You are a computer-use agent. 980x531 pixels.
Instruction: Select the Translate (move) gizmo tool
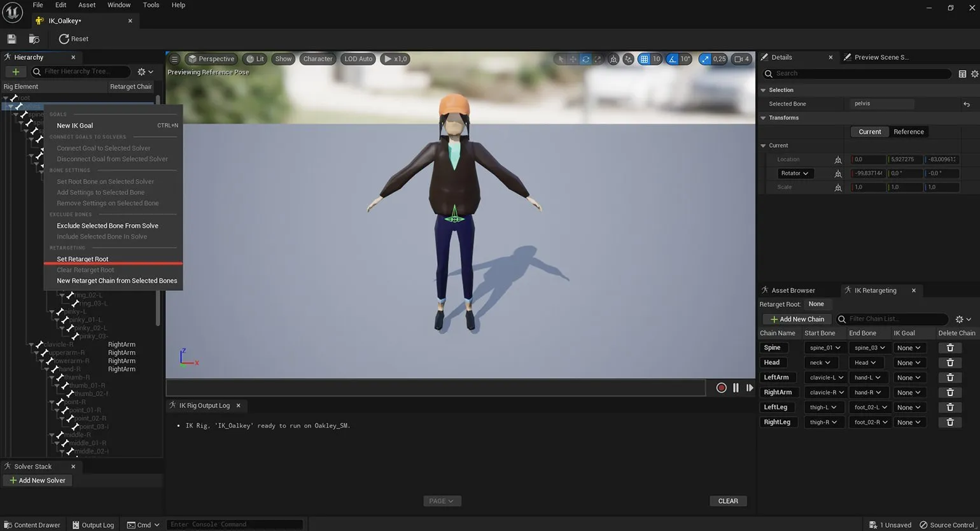pos(573,59)
